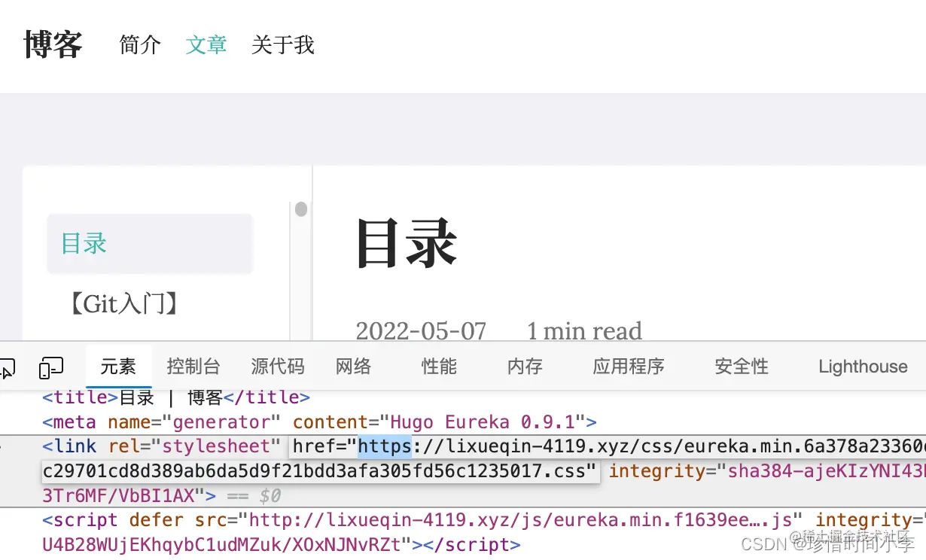926x560 pixels.
Task: Switch to the 控制台 tab
Action: pos(193,367)
